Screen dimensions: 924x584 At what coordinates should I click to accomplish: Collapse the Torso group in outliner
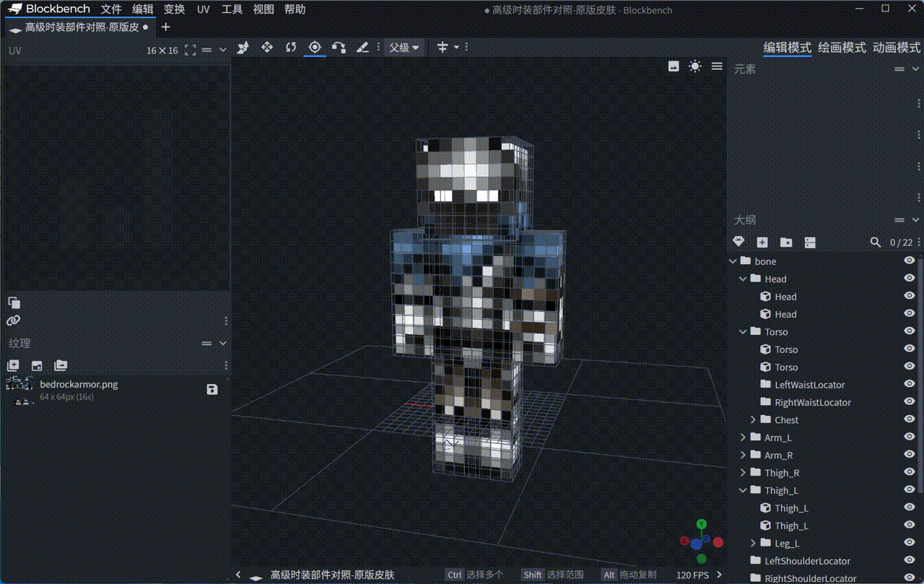[x=744, y=332]
